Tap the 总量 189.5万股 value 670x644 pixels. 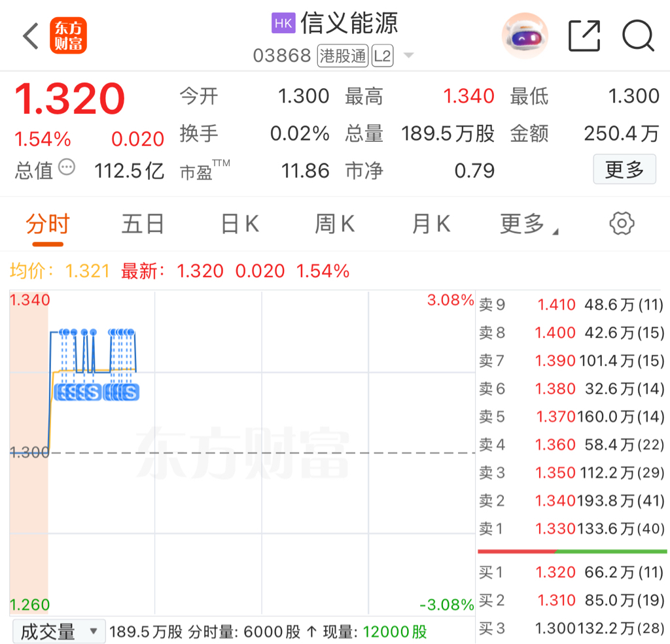coord(448,133)
